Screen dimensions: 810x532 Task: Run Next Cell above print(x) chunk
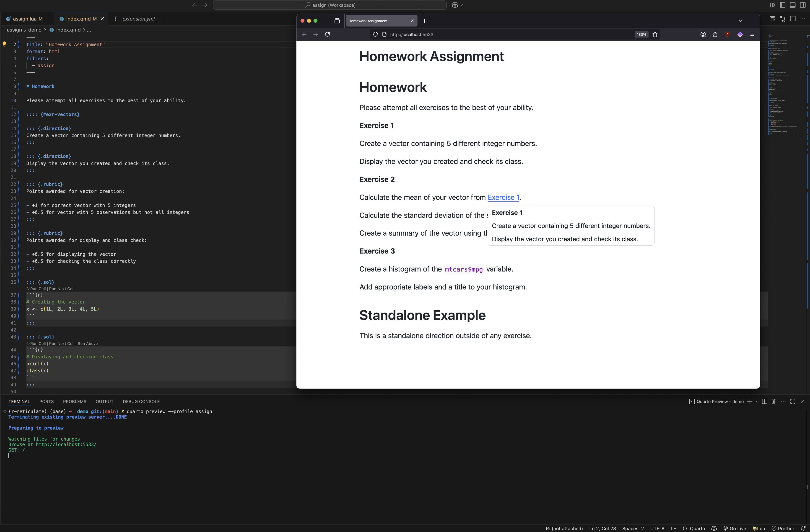tap(62, 344)
